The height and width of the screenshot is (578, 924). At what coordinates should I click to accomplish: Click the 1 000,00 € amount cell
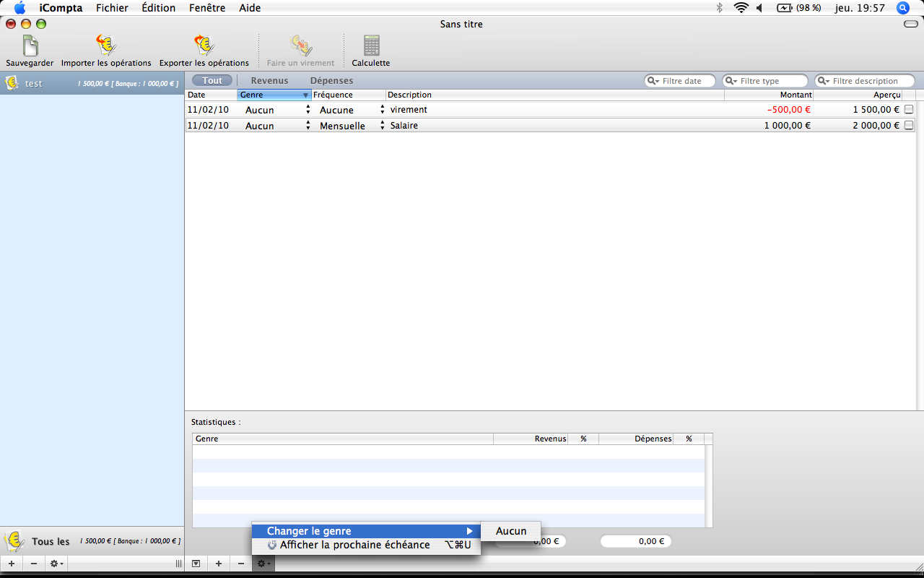point(787,126)
